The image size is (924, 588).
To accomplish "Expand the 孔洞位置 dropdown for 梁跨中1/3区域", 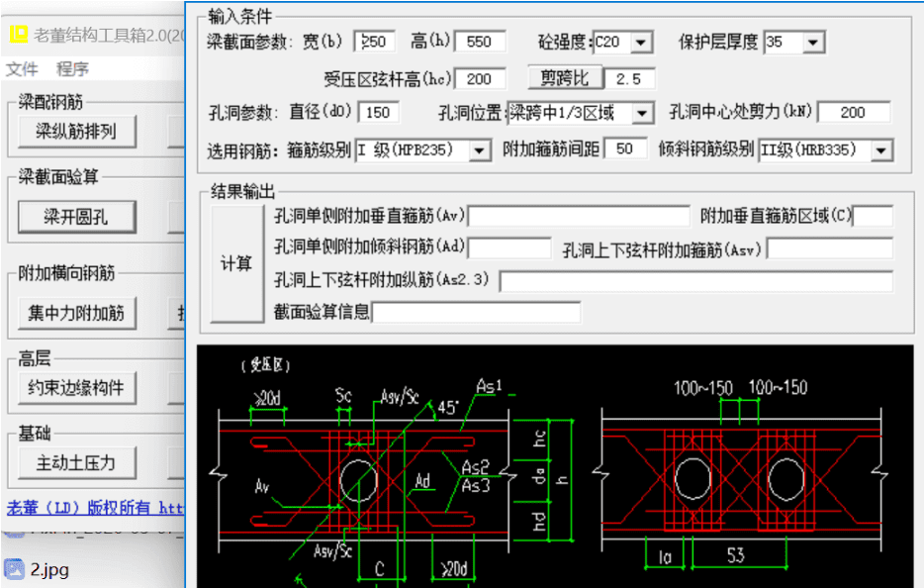I will 641,113.
